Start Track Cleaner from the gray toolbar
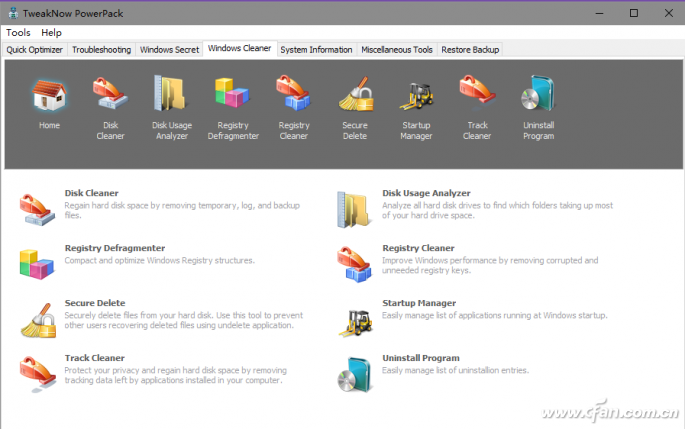The width and height of the screenshot is (685, 429). pyautogui.click(x=477, y=90)
